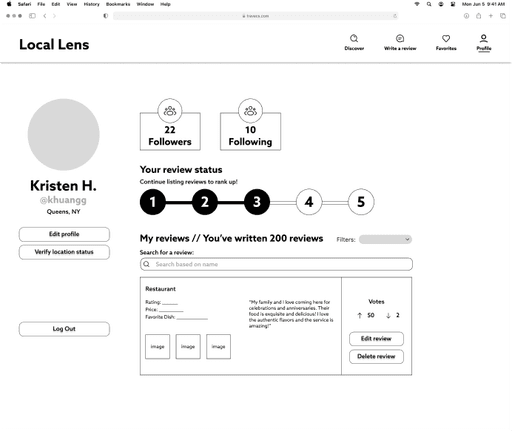Click the Safari address bar

(x=255, y=16)
